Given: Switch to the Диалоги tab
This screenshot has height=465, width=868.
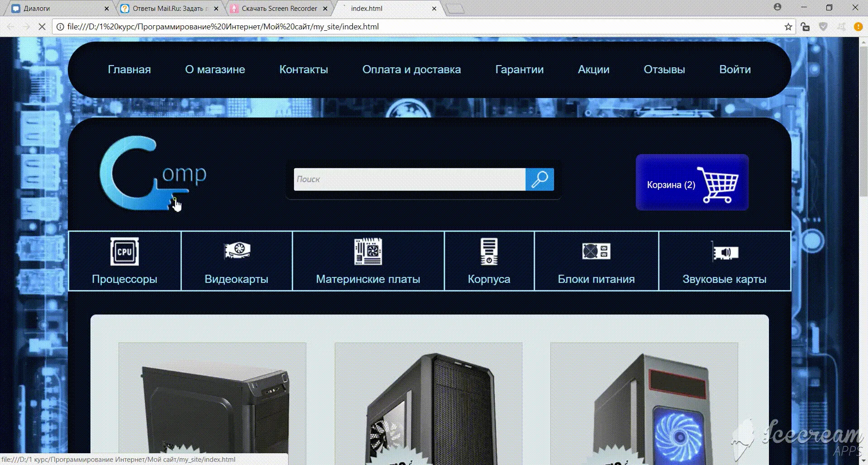Looking at the screenshot, I should (x=59, y=9).
